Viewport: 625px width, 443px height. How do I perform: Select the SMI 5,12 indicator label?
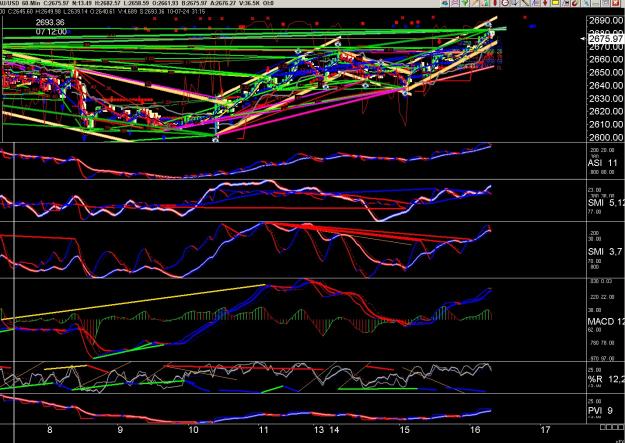(606, 203)
